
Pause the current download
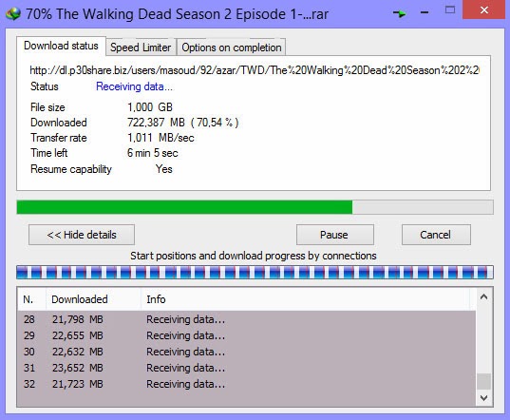335,235
